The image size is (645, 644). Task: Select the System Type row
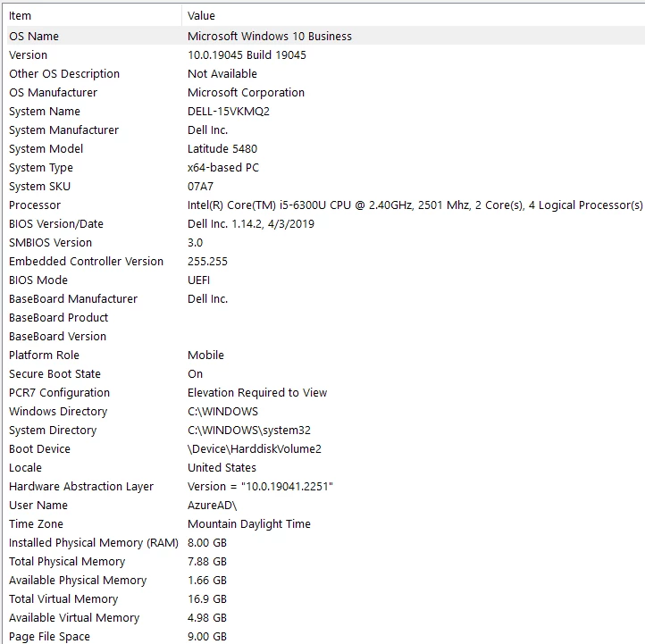41,168
